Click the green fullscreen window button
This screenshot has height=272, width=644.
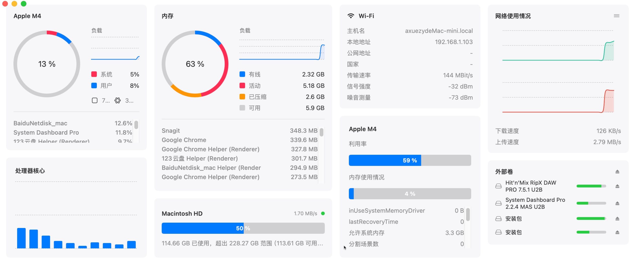pyautogui.click(x=24, y=4)
